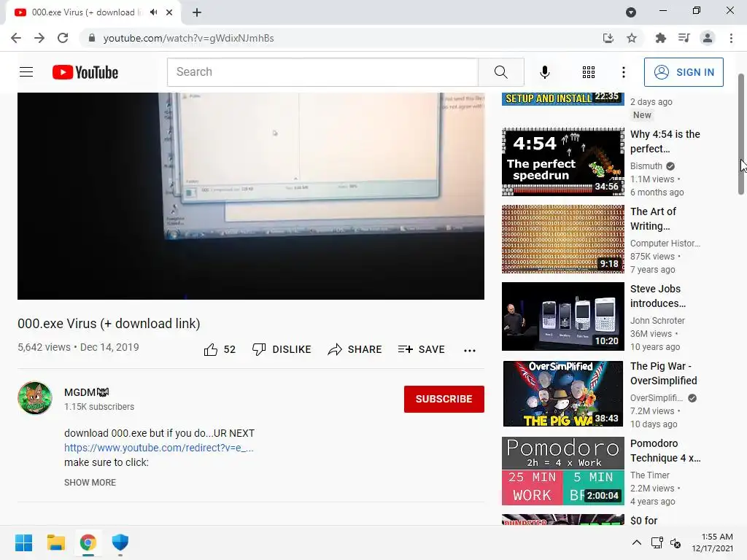Screen dimensions: 747x560
Task: Open The Pig War OverSimplified thumbnail
Action: point(562,393)
